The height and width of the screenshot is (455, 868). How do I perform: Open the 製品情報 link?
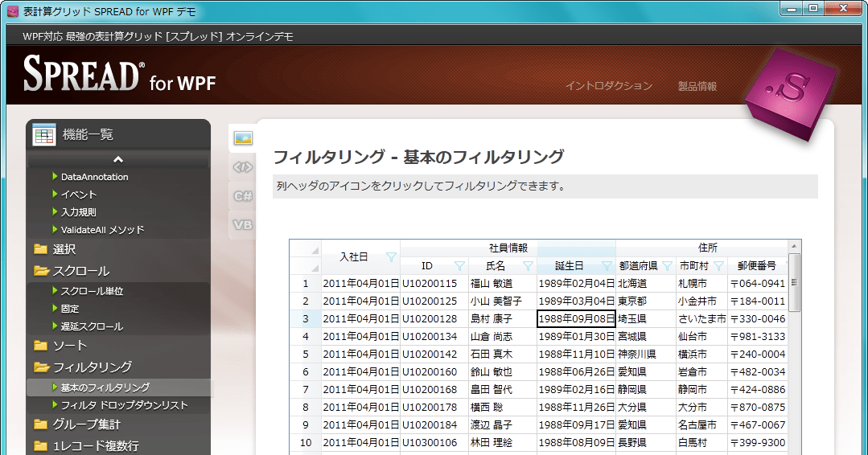pos(697,86)
